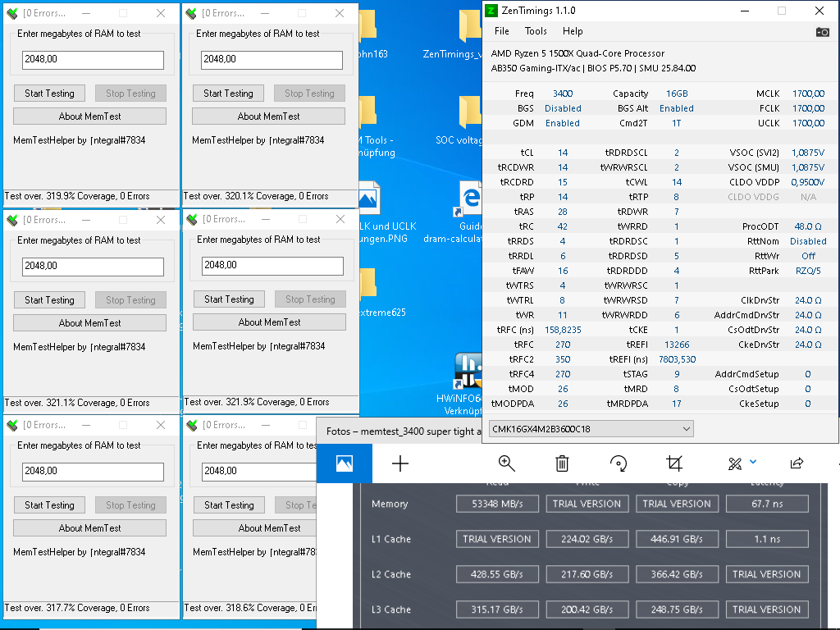
Task: Click the tREFI value 13266
Action: [677, 345]
